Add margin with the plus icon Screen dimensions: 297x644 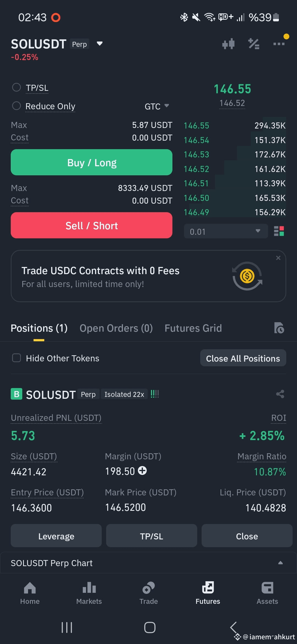142,471
